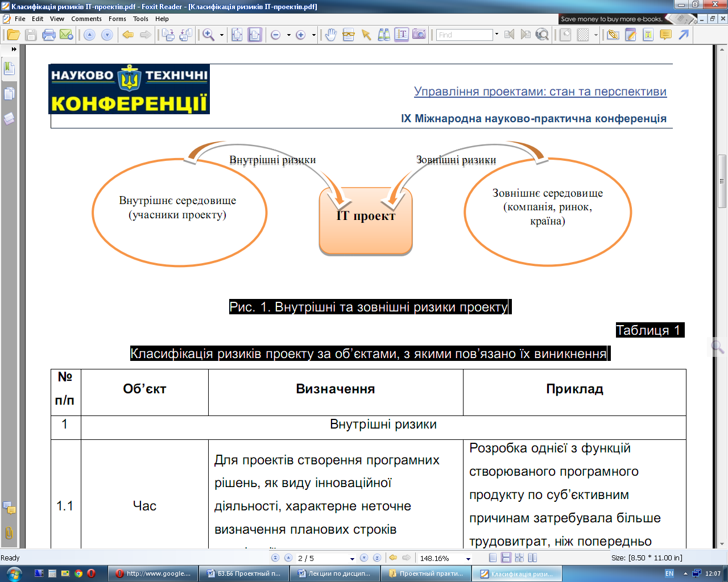
Task: Switch to Facing pages layout
Action: pos(532,558)
